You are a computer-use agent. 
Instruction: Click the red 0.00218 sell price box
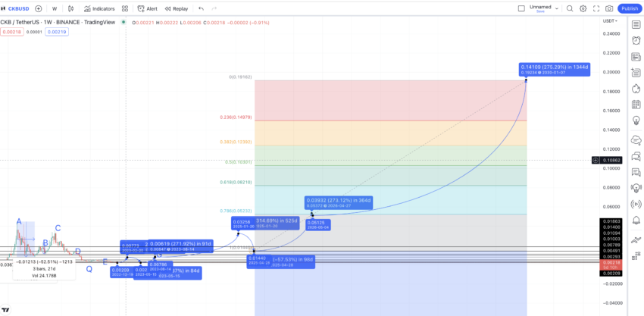[11, 32]
